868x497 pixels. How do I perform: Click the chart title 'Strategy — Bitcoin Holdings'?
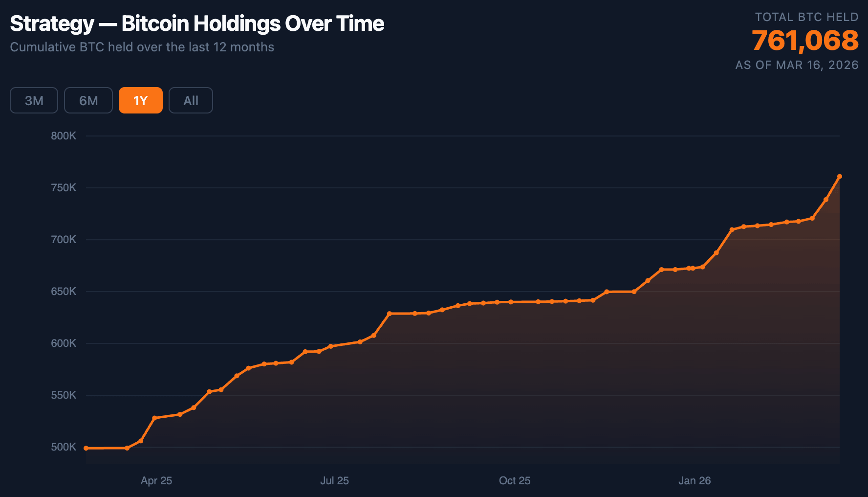[197, 23]
